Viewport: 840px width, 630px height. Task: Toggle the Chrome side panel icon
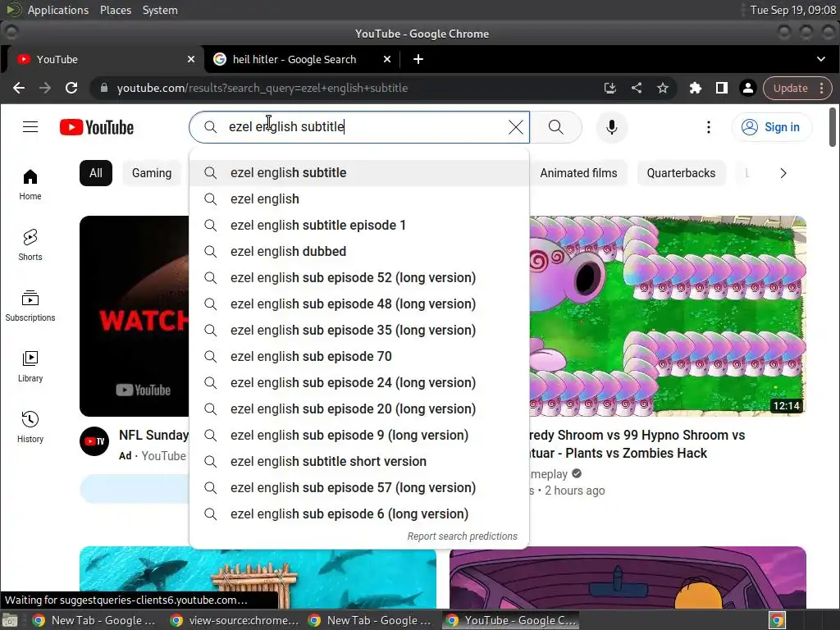(722, 88)
